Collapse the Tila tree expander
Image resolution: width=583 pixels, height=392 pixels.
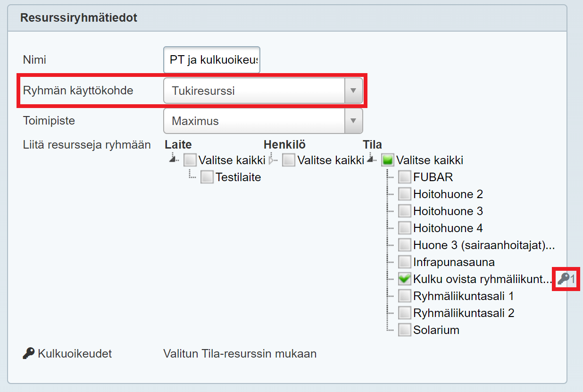371,159
